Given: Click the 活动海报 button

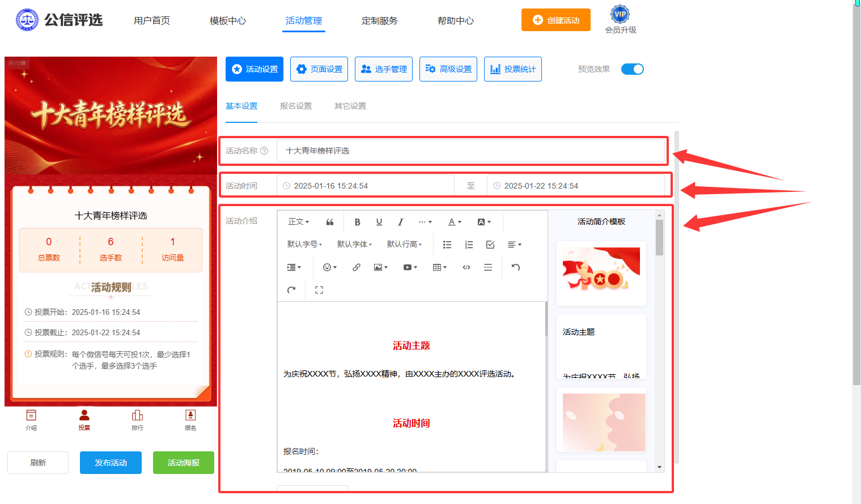Looking at the screenshot, I should tap(184, 463).
